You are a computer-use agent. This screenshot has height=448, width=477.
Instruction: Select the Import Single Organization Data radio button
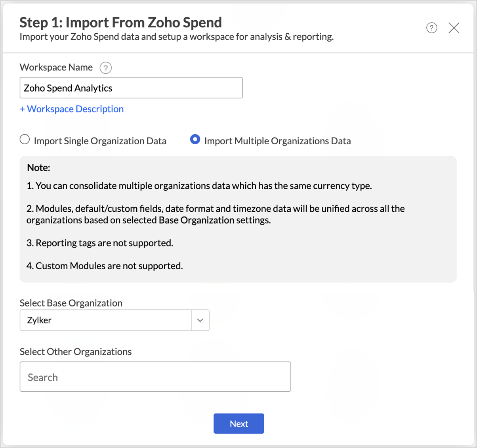(25, 140)
